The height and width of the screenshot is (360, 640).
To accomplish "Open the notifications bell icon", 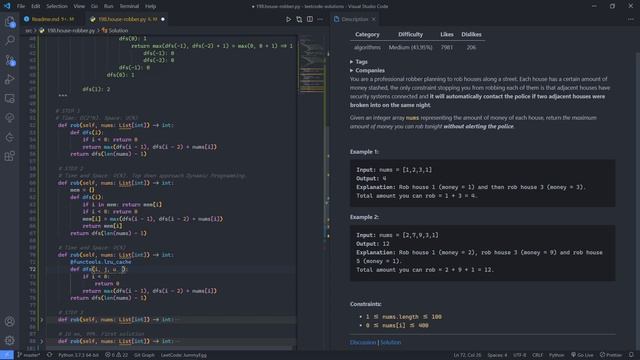I will point(631,355).
